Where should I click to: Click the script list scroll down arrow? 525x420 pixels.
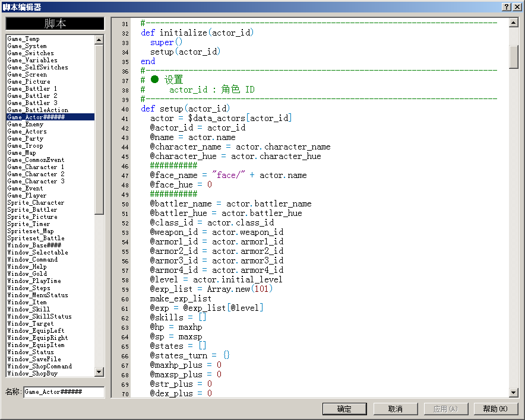point(99,372)
